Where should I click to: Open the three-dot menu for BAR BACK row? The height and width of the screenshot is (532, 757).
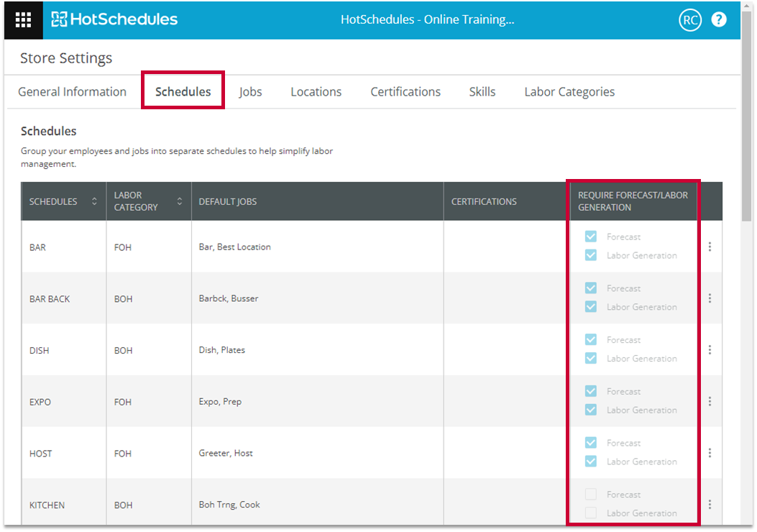(710, 298)
